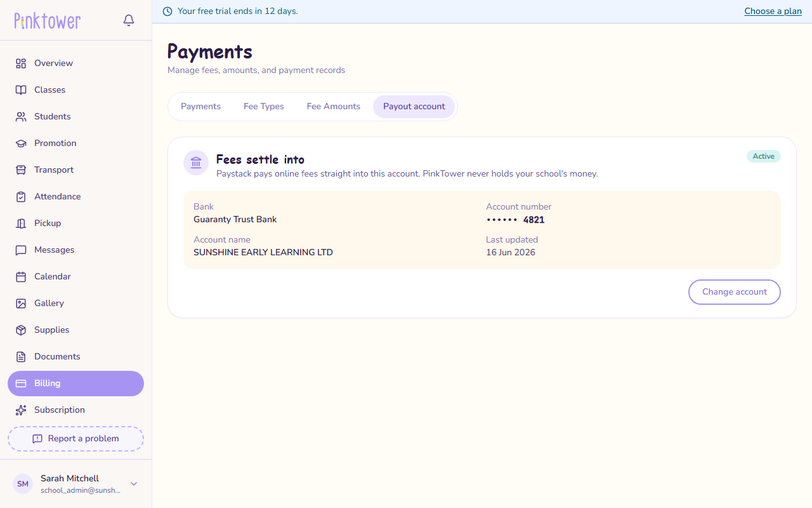Click the Overview grid icon
The height and width of the screenshot is (508, 812).
21,63
